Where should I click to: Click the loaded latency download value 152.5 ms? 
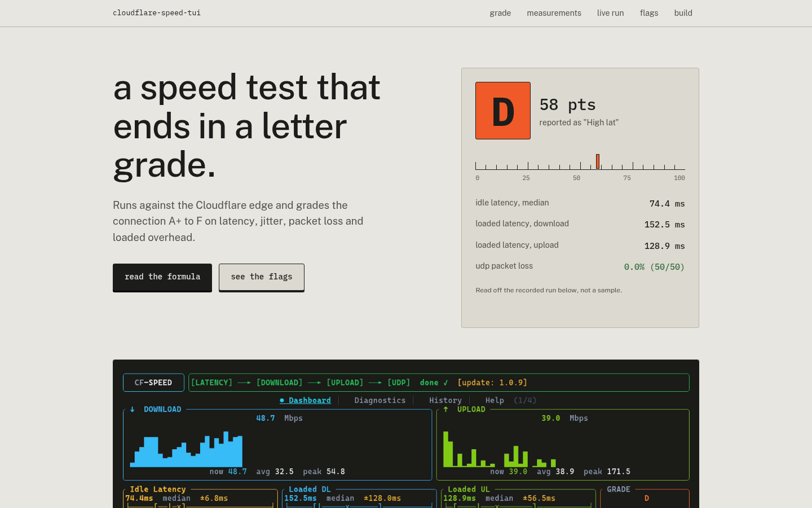pos(665,225)
